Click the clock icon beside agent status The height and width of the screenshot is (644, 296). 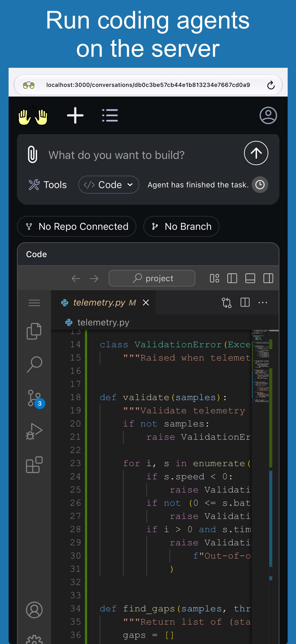pos(260,185)
